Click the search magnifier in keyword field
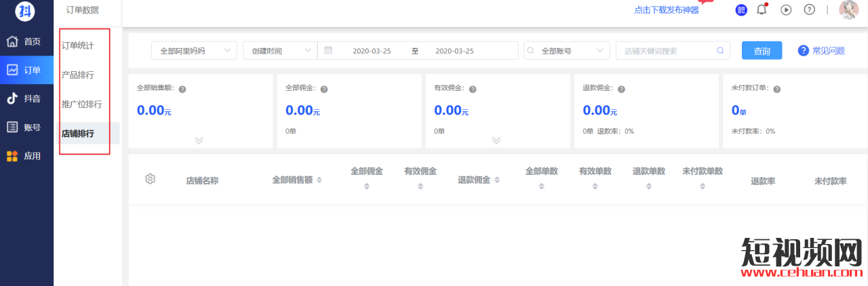 pos(720,51)
